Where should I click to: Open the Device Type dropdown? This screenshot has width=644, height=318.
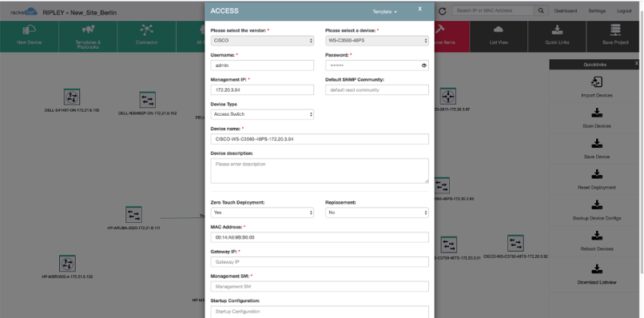pos(262,114)
